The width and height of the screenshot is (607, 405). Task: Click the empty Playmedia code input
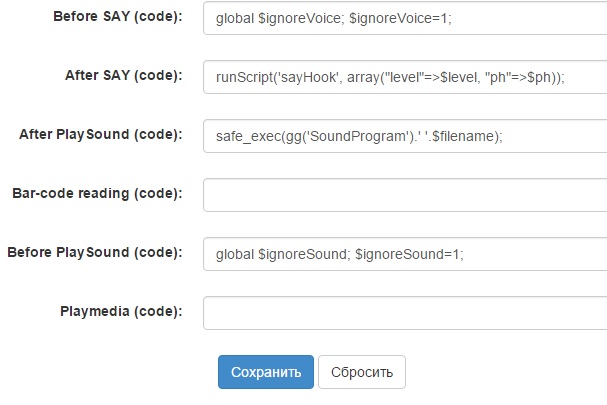[x=404, y=312]
